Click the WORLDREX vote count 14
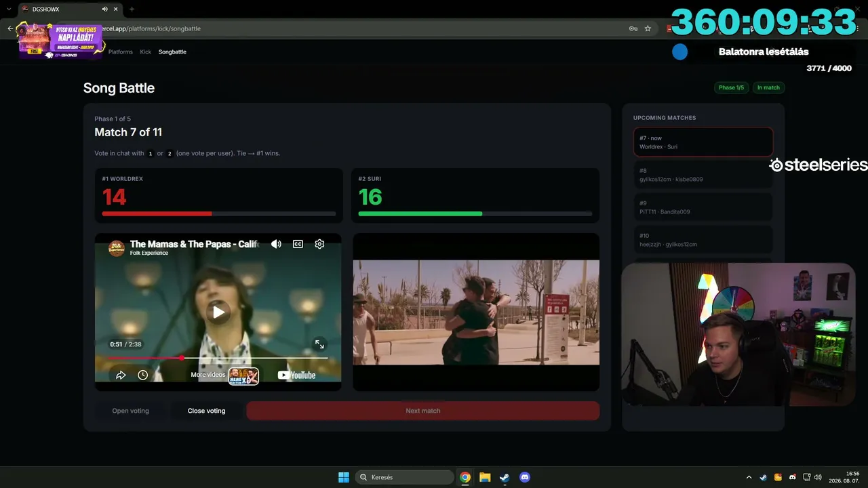 (x=114, y=197)
